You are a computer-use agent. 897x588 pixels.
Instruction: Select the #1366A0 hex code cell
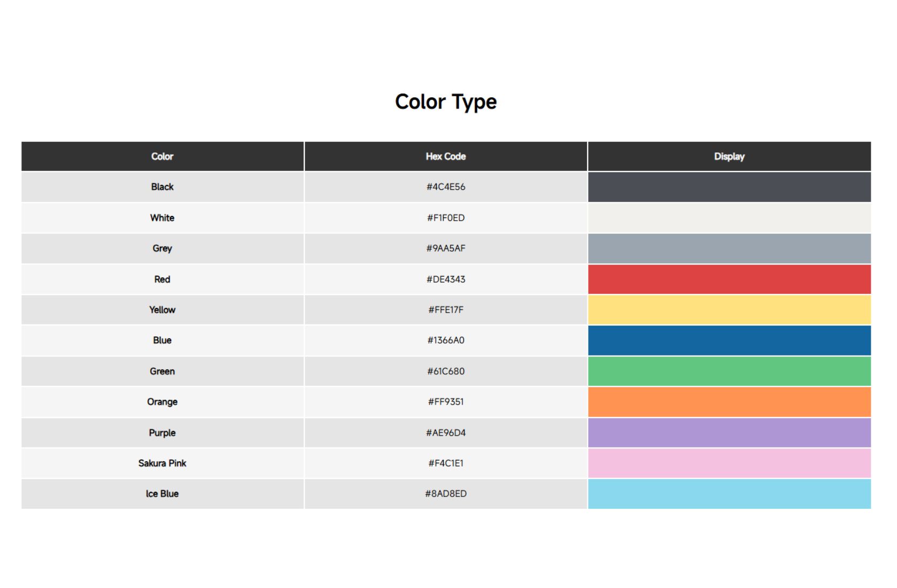(445, 341)
